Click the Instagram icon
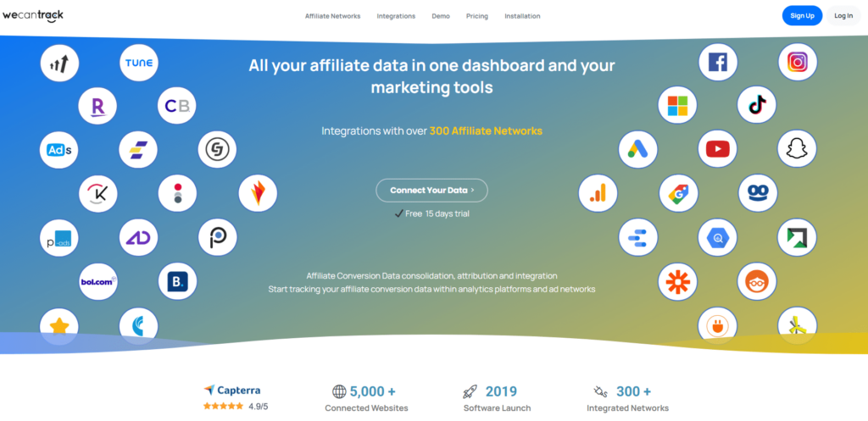This screenshot has width=868, height=421. click(x=798, y=63)
